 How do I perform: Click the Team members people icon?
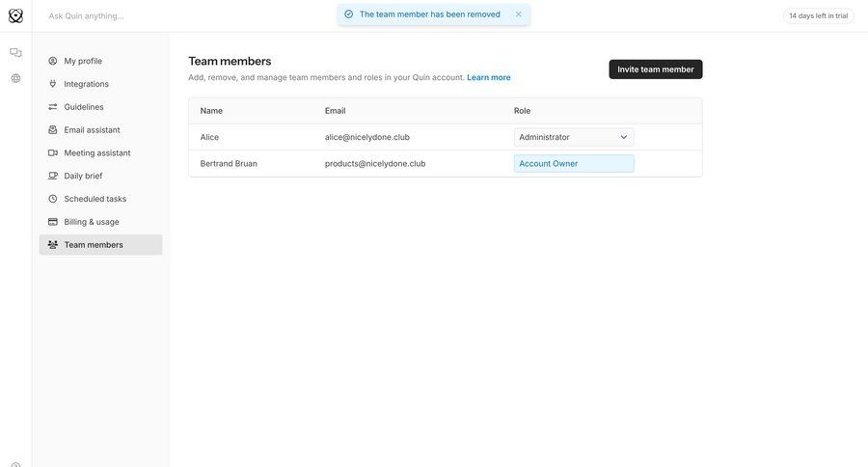[53, 245]
